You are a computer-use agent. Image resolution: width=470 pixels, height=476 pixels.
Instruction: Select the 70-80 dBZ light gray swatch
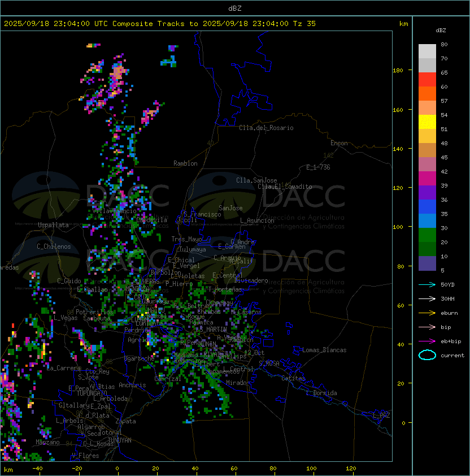pyautogui.click(x=427, y=51)
